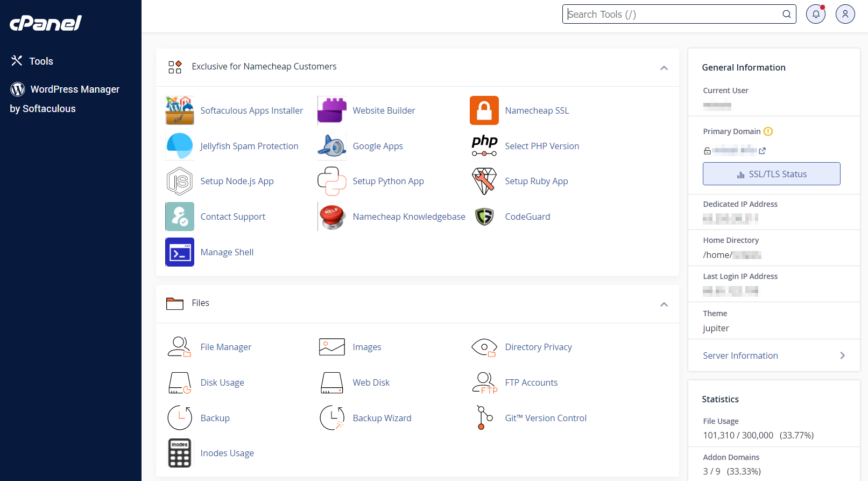Open the File Manager link

[x=225, y=347]
